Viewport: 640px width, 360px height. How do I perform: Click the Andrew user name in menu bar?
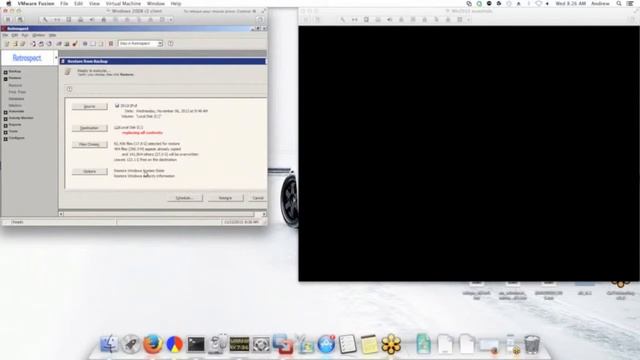pos(600,3)
